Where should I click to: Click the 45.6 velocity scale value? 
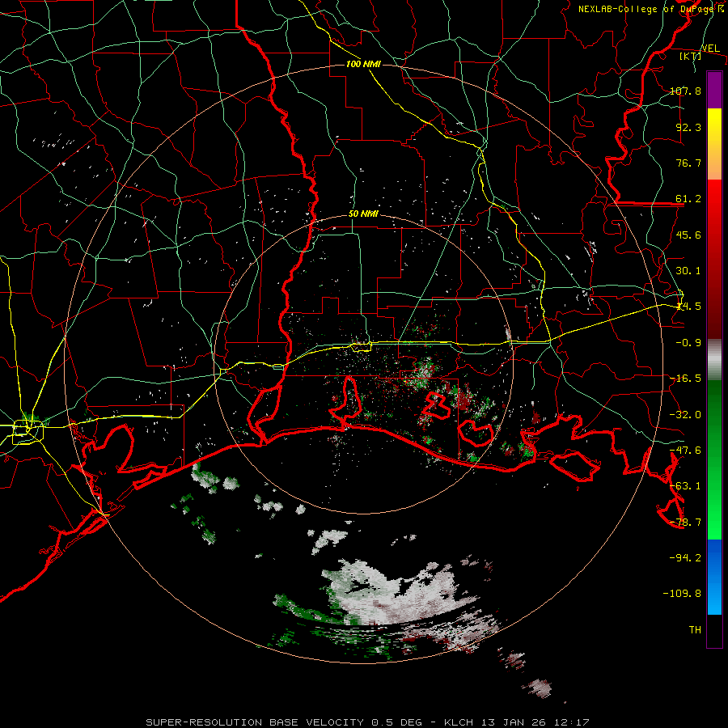(x=688, y=235)
